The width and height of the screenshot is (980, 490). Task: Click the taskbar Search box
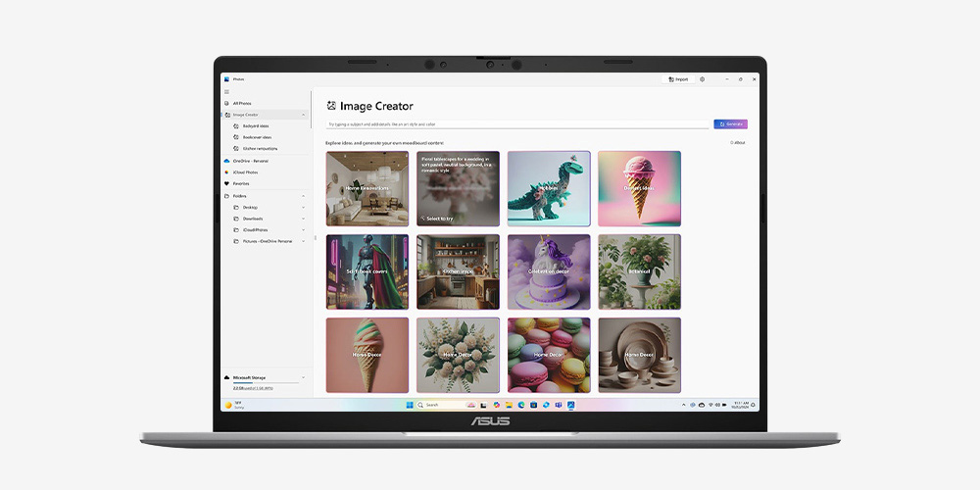pyautogui.click(x=437, y=405)
